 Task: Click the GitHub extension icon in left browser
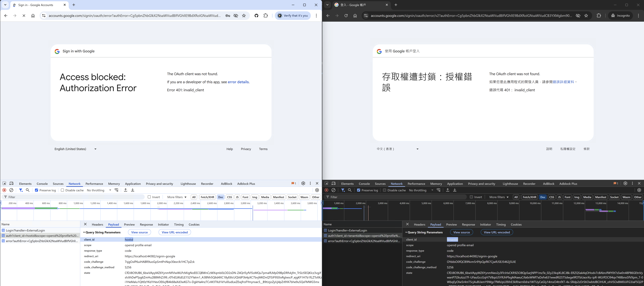click(x=256, y=15)
